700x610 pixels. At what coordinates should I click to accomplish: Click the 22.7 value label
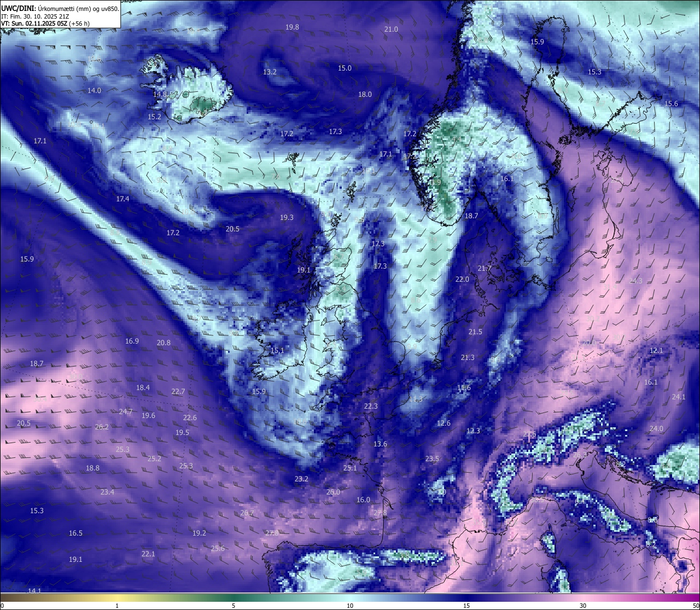tap(178, 392)
